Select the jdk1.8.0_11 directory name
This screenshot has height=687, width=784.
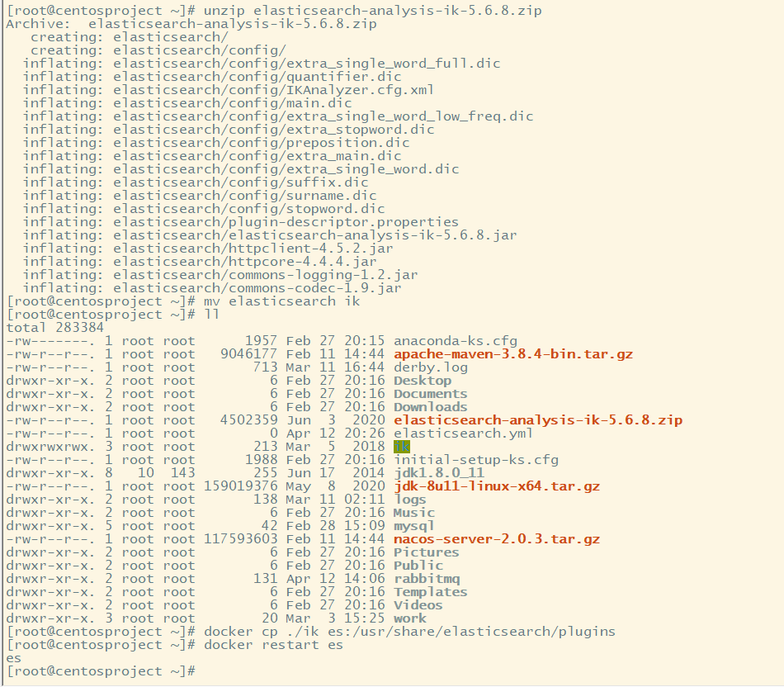(439, 473)
